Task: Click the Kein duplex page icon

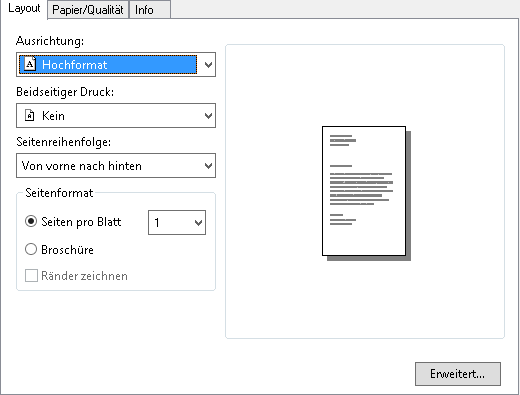Action: tap(30, 115)
